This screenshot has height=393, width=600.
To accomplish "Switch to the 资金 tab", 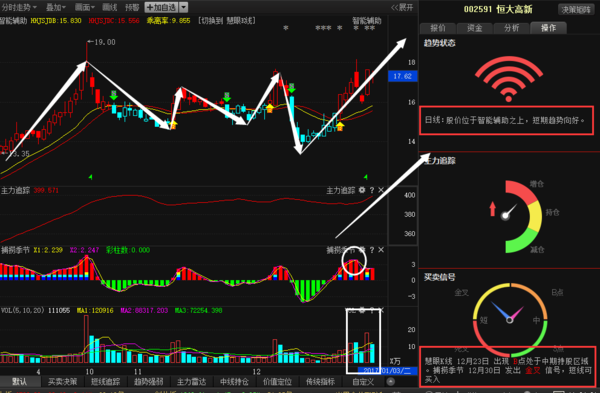I will 475,28.
